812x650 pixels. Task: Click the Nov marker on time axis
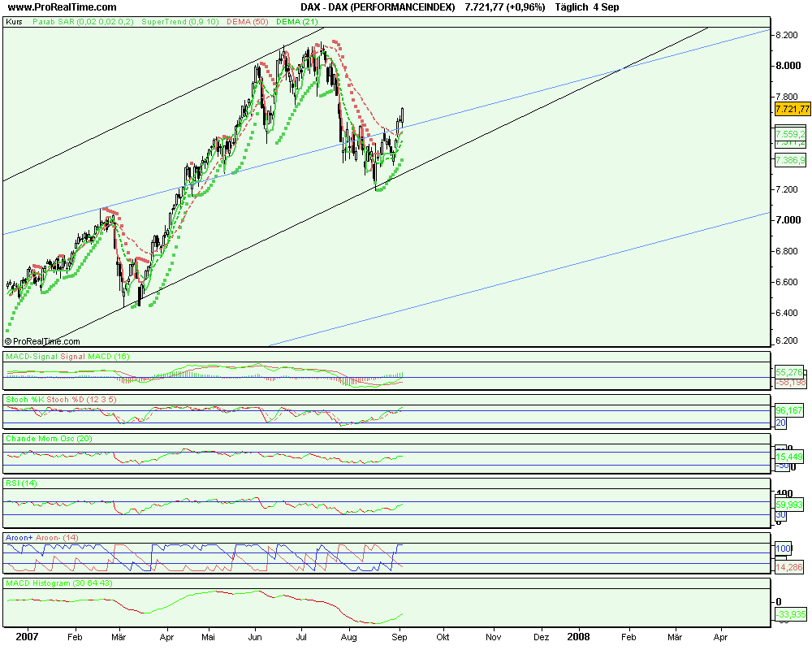(494, 637)
